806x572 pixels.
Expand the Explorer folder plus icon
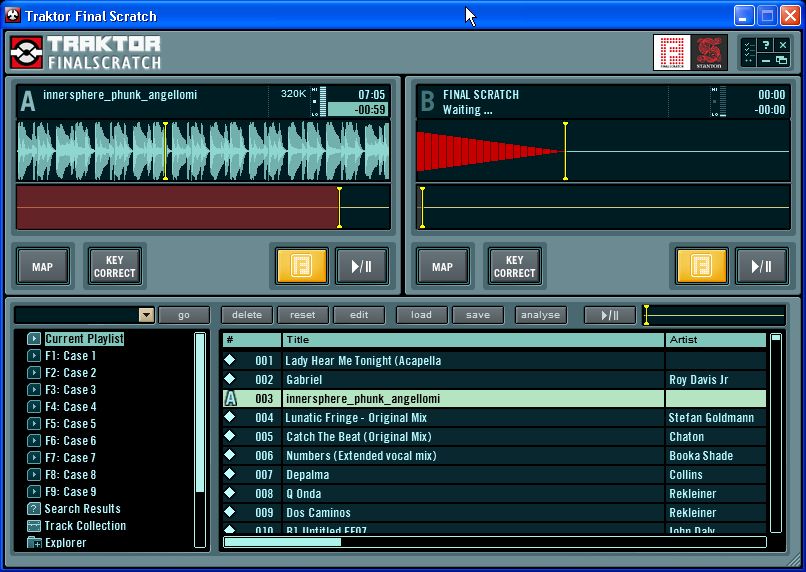click(x=34, y=542)
